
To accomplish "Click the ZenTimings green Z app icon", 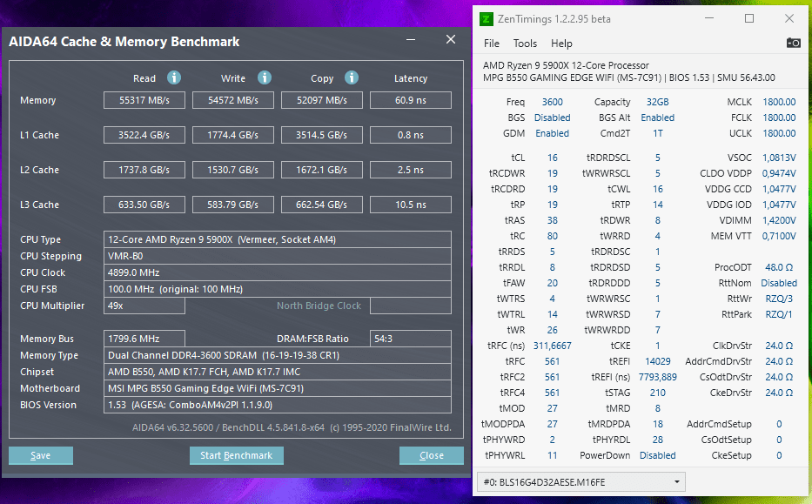I will click(487, 19).
